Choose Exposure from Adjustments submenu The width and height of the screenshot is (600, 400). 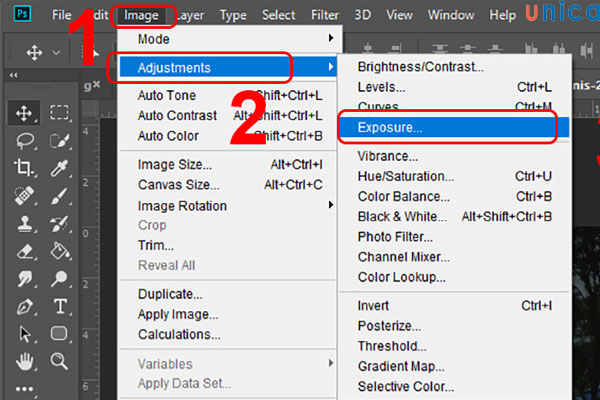[390, 128]
